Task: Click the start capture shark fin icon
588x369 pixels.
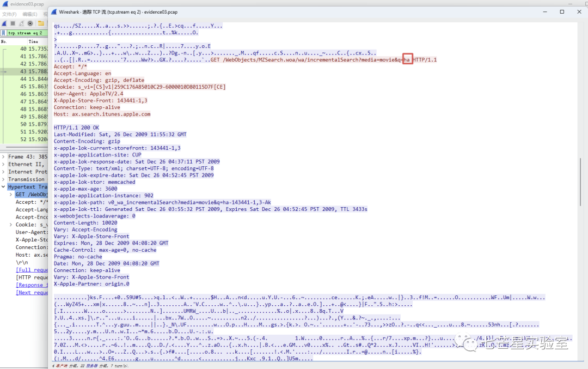Action: (4, 23)
